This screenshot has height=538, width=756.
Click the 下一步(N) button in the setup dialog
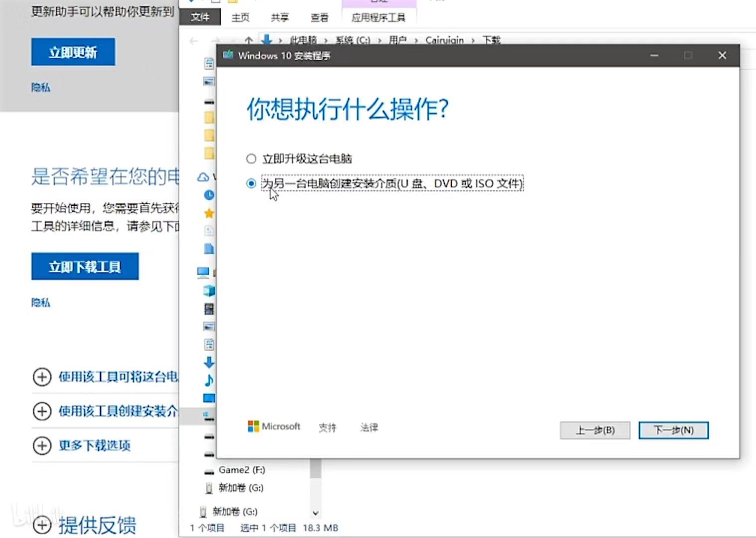coord(673,430)
